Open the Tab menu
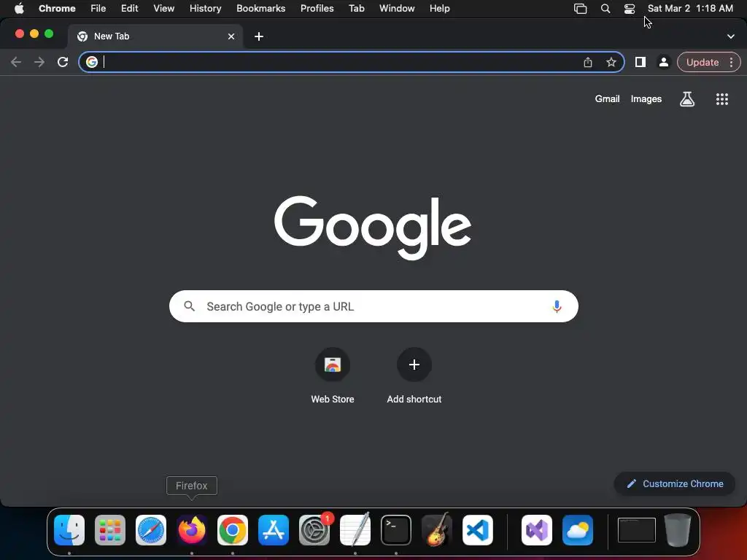 coord(356,9)
